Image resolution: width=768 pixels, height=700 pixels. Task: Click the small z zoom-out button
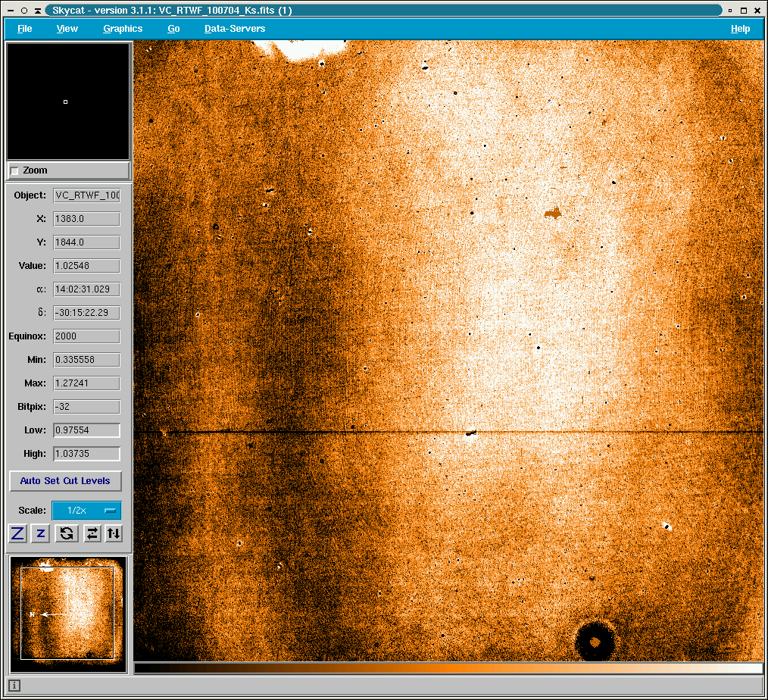pos(41,533)
